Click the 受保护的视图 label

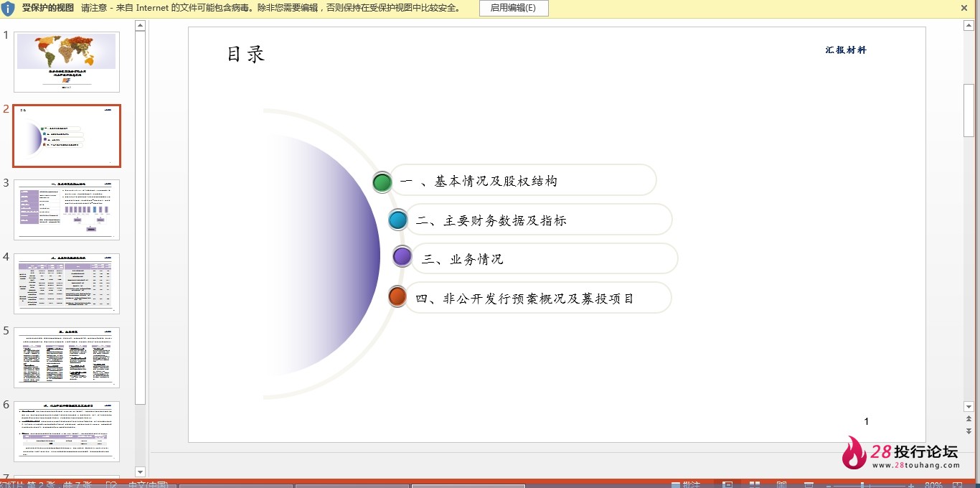tap(48, 8)
